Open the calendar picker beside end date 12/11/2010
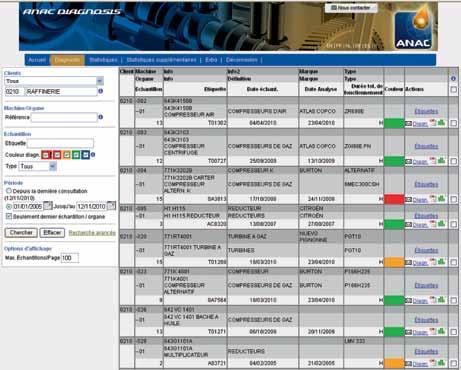The image size is (461, 370). [111, 206]
